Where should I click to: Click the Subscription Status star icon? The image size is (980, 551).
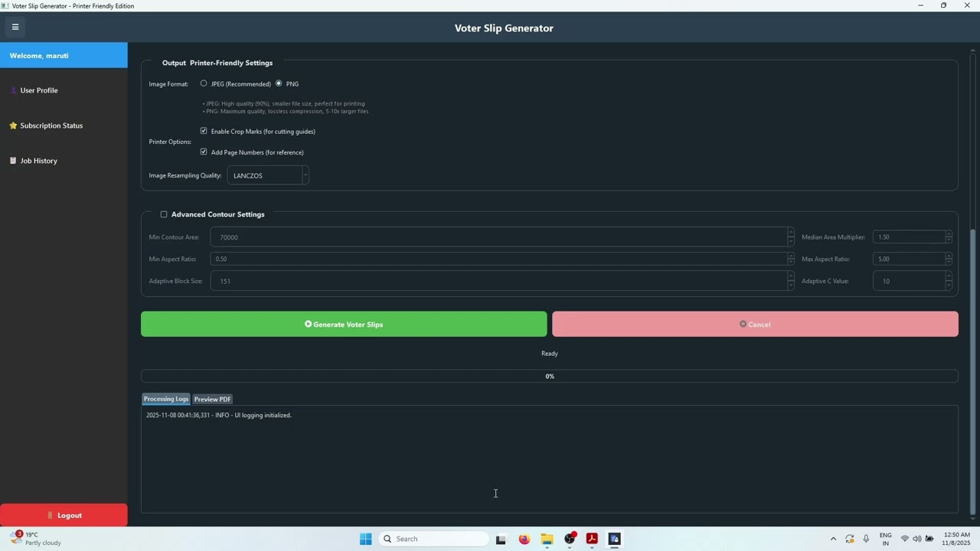click(13, 126)
